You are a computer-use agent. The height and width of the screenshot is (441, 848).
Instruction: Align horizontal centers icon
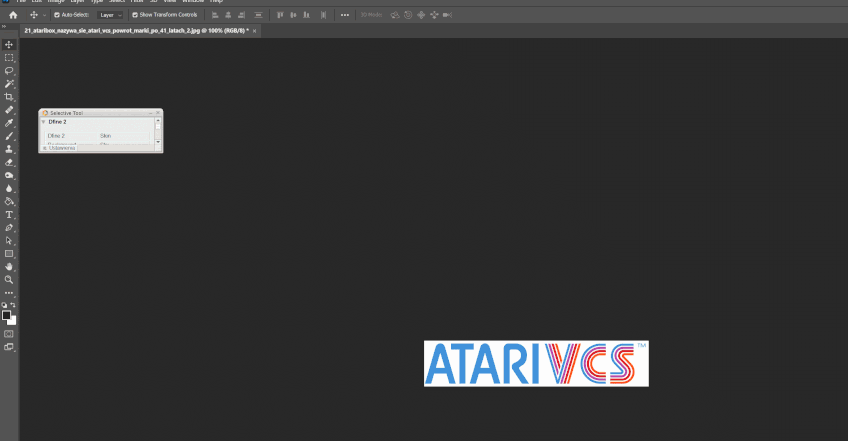click(228, 15)
